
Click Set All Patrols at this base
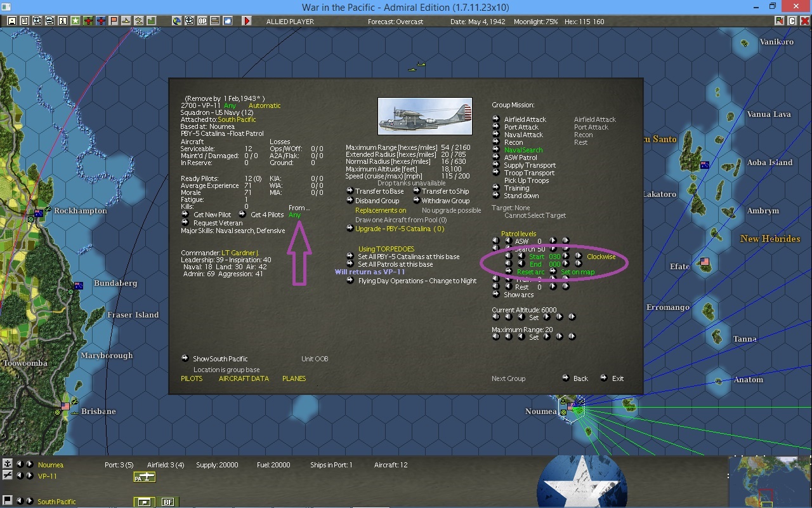point(395,264)
